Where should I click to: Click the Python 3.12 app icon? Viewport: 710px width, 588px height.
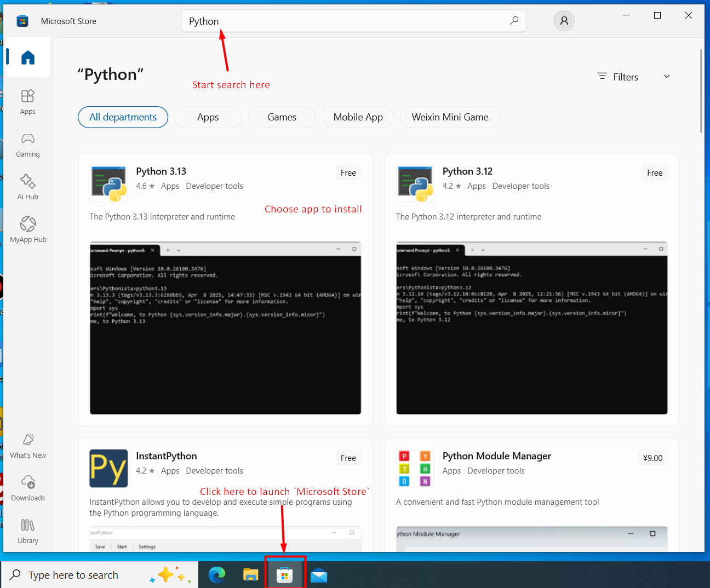pyautogui.click(x=415, y=184)
